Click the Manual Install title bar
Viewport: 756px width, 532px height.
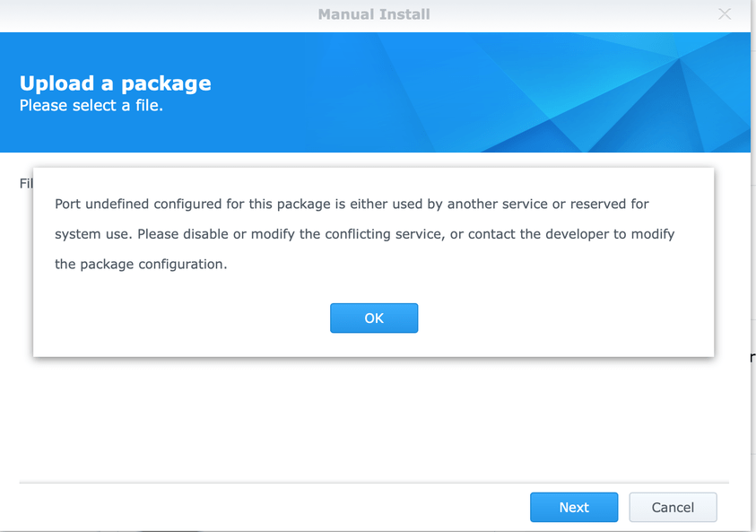click(x=374, y=14)
